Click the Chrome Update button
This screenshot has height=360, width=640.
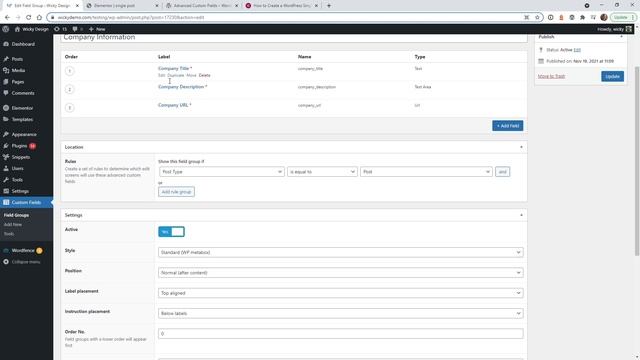[x=623, y=18]
